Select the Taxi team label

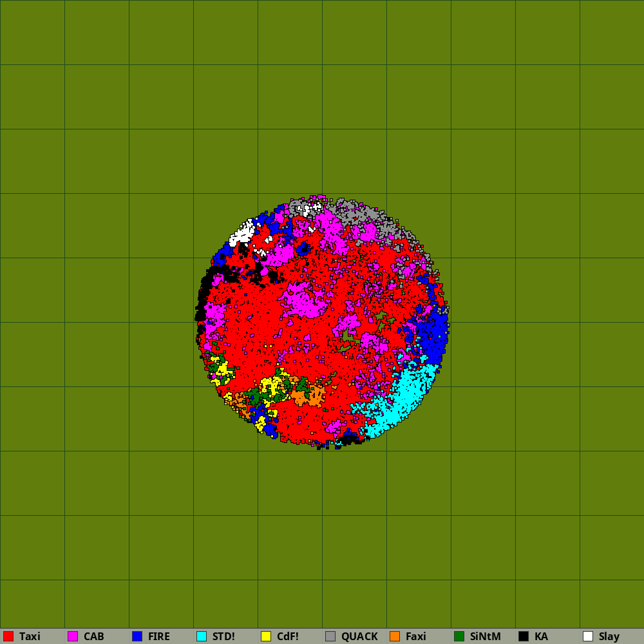[30, 636]
